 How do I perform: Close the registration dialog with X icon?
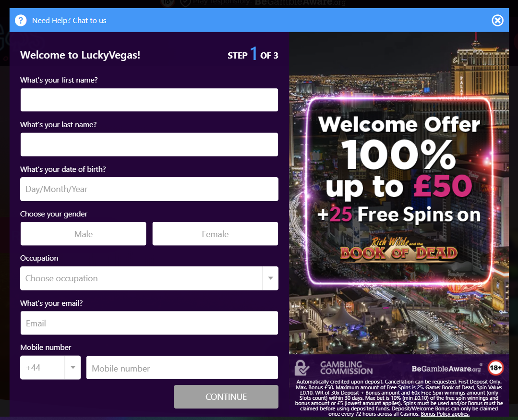coord(497,21)
